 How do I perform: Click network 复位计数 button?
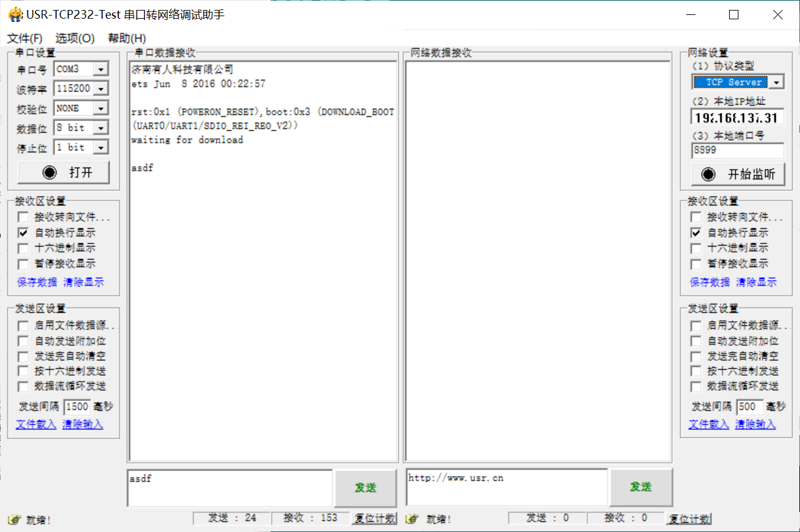[x=689, y=518]
